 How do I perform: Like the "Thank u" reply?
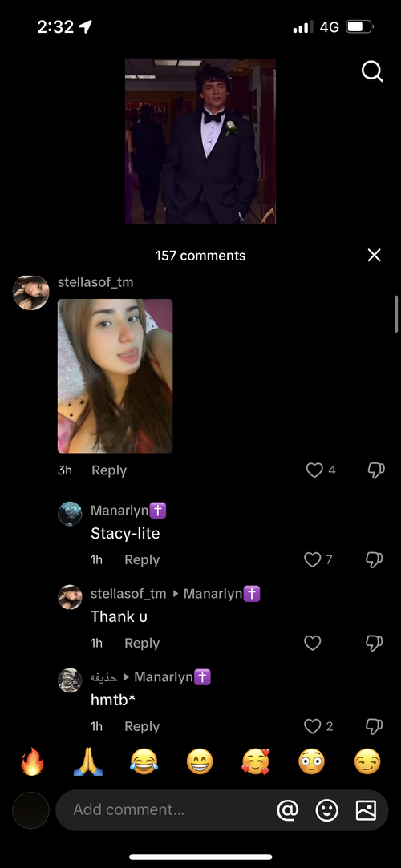[x=313, y=643]
